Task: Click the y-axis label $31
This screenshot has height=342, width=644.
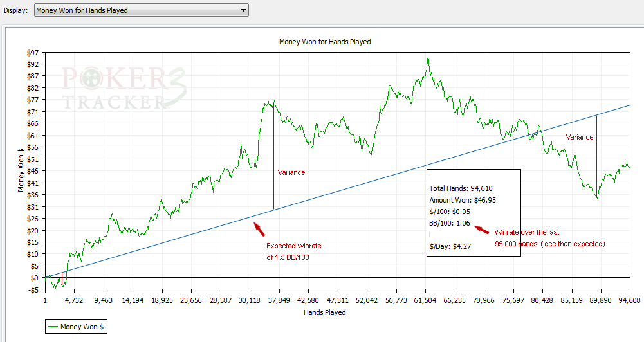Action: coord(33,206)
